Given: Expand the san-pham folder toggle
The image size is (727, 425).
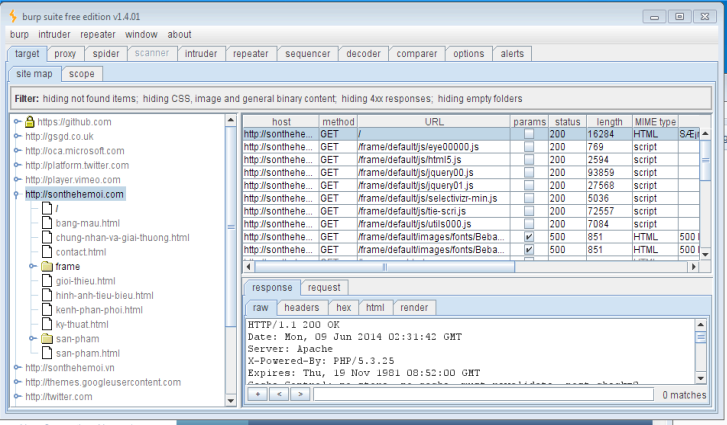Looking at the screenshot, I should click(x=32, y=339).
